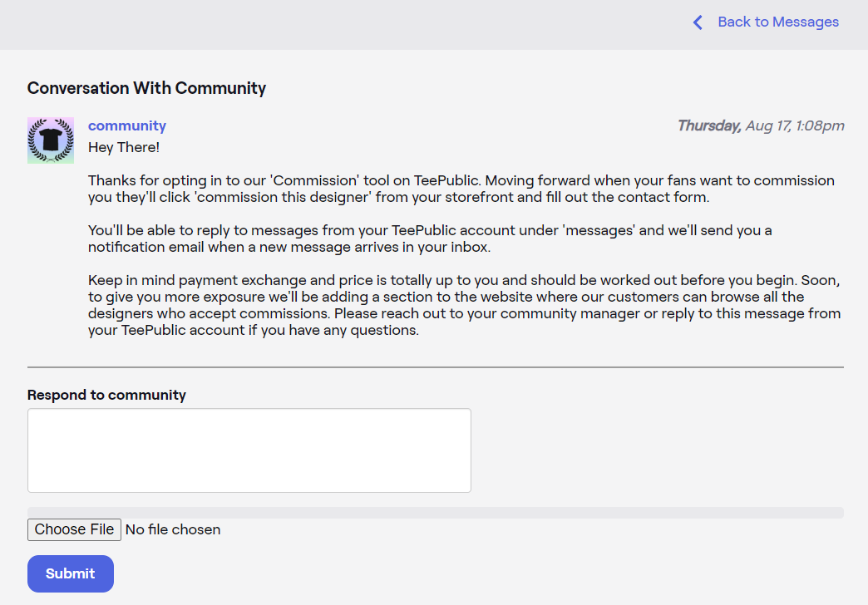Image resolution: width=868 pixels, height=605 pixels.
Task: Focus the Respond to community text box
Action: [x=249, y=450]
